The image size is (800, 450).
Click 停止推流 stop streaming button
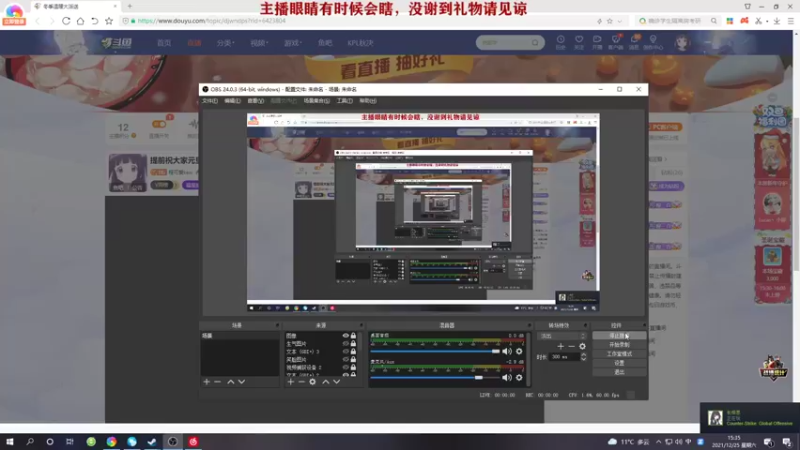coord(619,336)
